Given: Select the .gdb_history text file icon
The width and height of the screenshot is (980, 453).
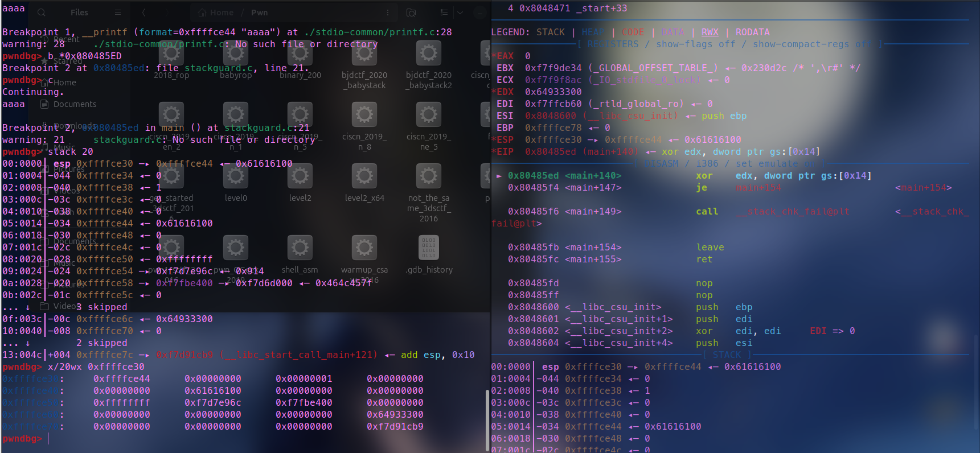Looking at the screenshot, I should point(429,248).
